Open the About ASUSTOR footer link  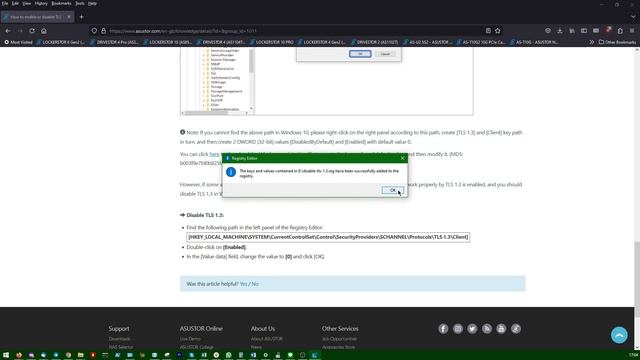pos(267,339)
